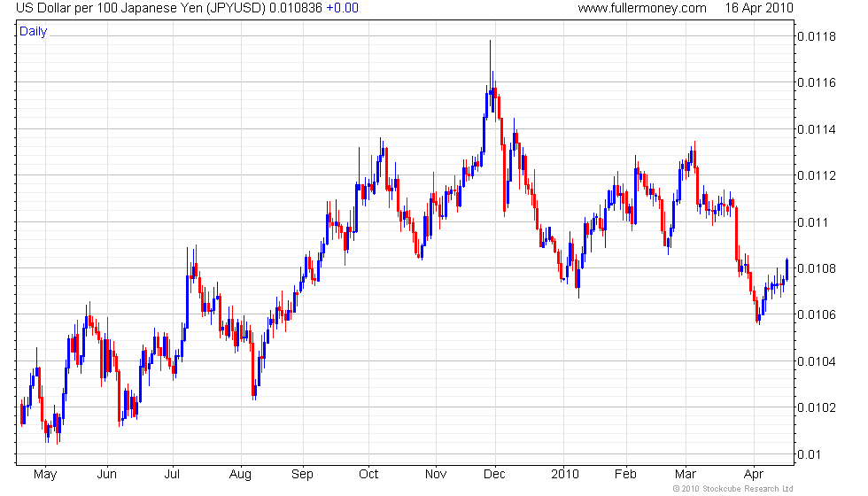The height and width of the screenshot is (496, 868).
Task: Click the May month axis label
Action: [x=45, y=475]
